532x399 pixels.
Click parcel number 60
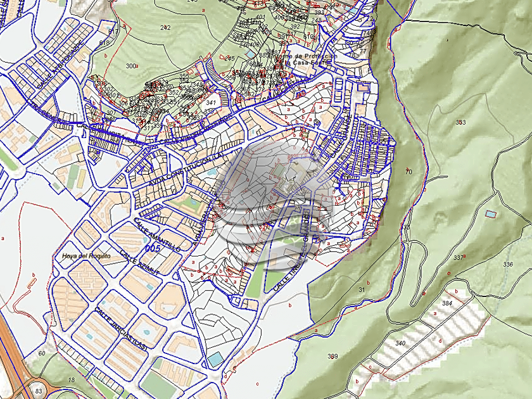pos(41,353)
